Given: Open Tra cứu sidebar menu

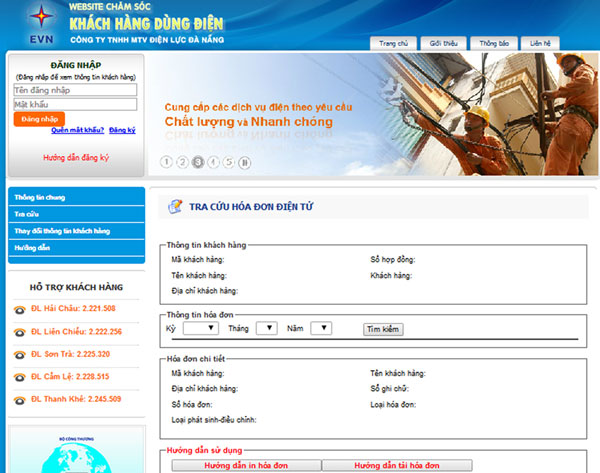Looking at the screenshot, I should (76, 214).
